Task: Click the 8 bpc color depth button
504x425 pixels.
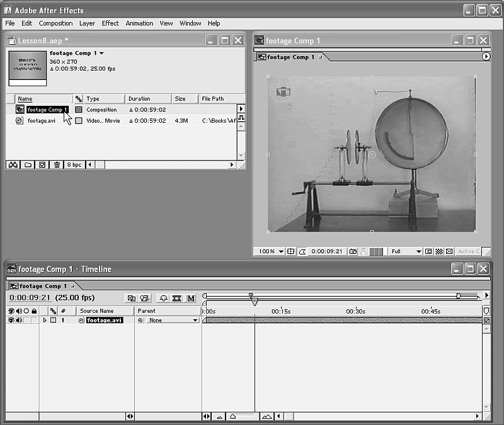Action: coord(74,165)
